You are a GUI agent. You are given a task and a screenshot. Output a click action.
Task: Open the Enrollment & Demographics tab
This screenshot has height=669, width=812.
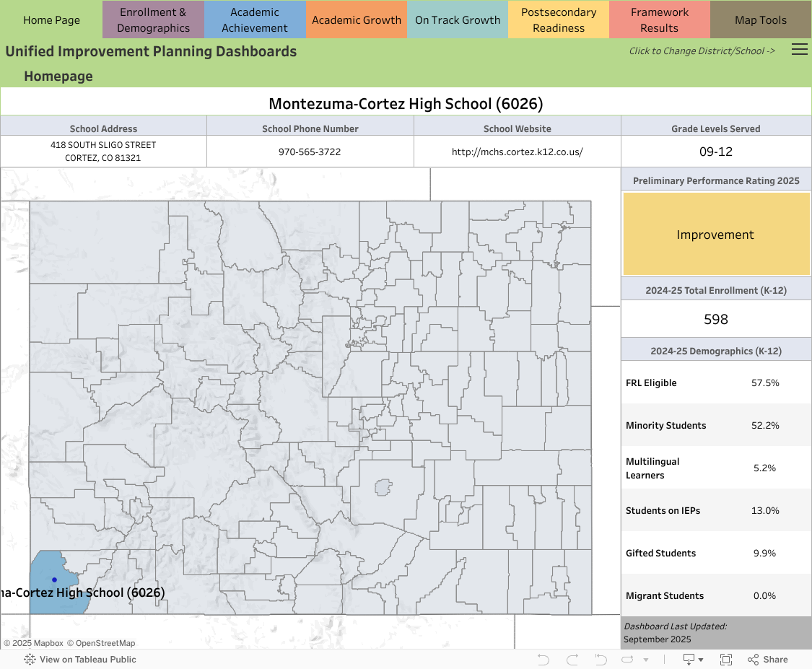[153, 19]
